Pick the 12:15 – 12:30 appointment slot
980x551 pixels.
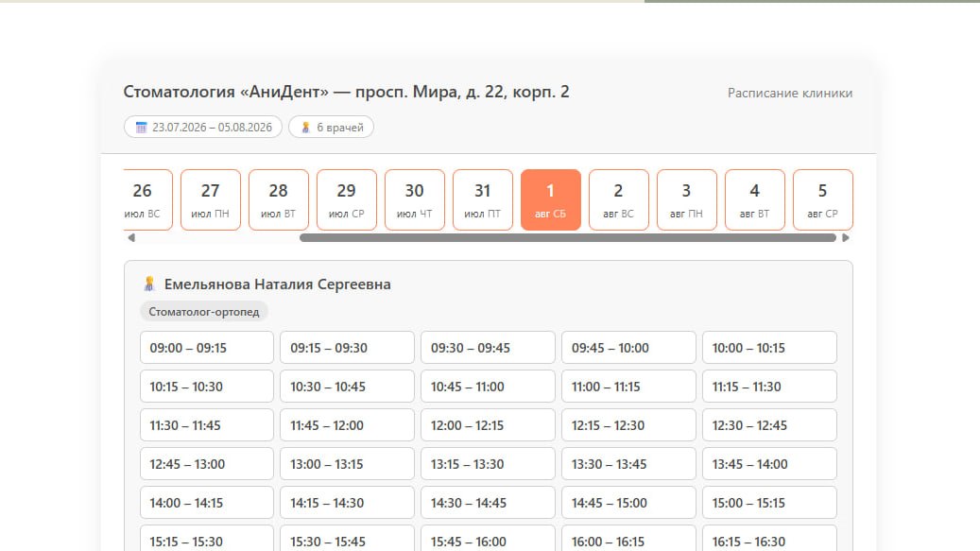(x=628, y=424)
